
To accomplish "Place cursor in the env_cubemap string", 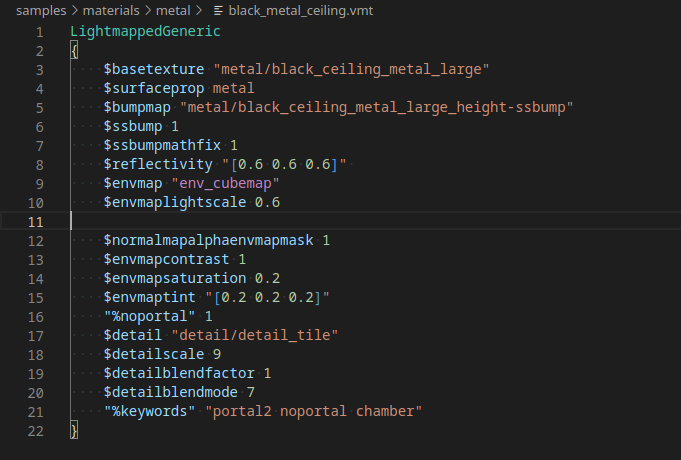I will coord(225,183).
